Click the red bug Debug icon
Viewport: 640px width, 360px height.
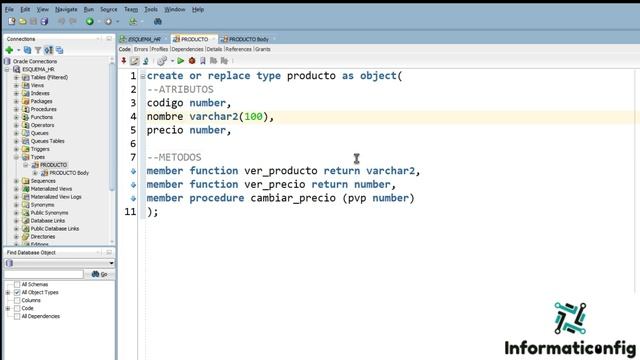[x=192, y=61]
